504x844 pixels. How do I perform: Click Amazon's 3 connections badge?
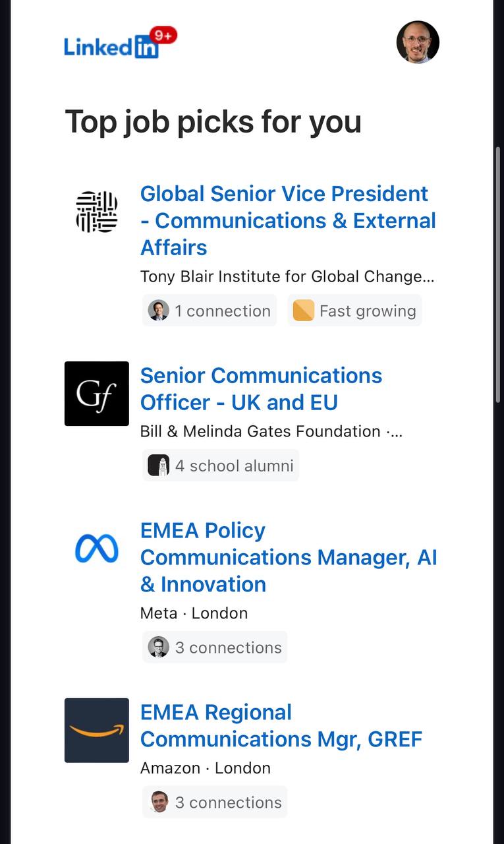click(215, 802)
